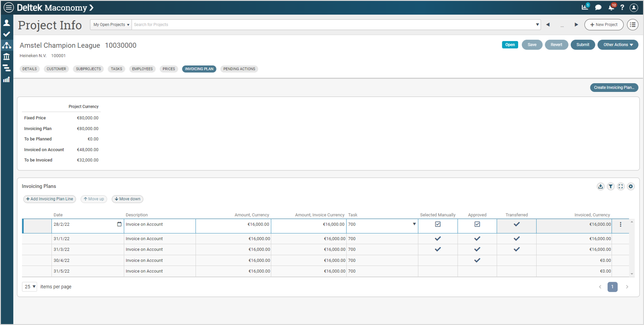Open the user profile icon in top bar
This screenshot has height=325, width=644.
tap(634, 8)
